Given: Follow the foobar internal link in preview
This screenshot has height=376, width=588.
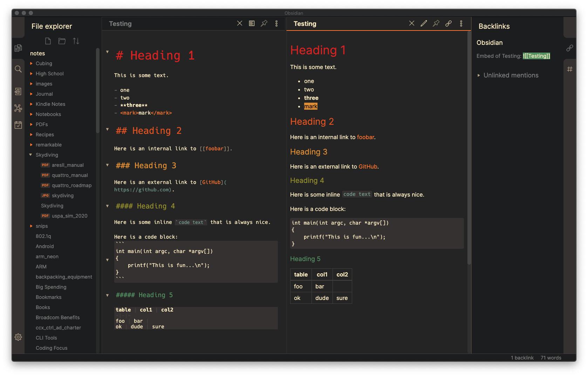Looking at the screenshot, I should [365, 137].
